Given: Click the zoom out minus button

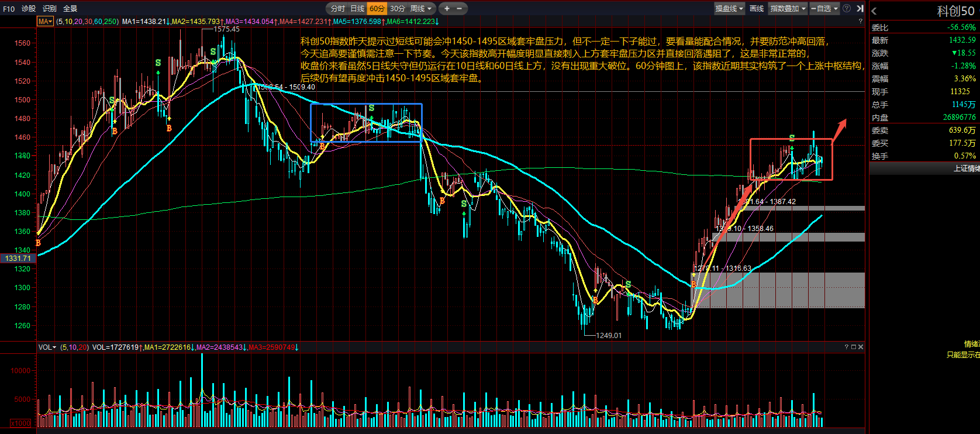Looking at the screenshot, I should tap(460, 8).
